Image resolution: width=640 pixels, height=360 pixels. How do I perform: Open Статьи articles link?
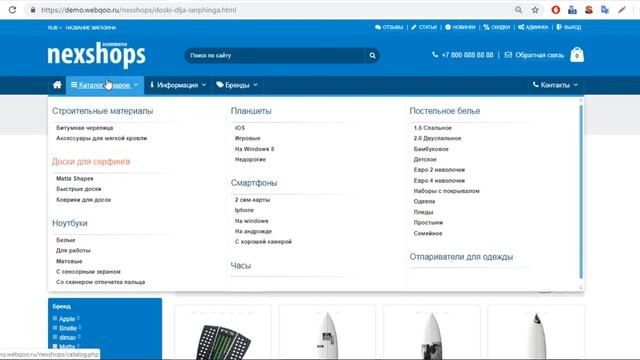[x=424, y=27]
